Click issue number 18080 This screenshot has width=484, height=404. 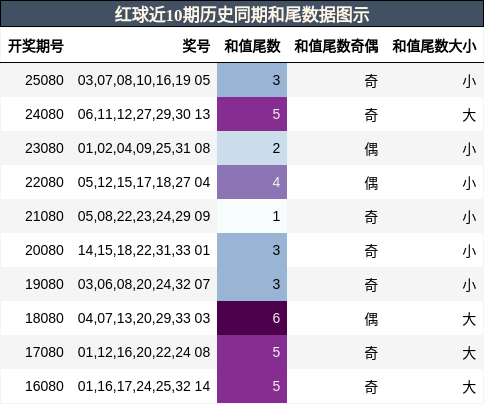[44, 318]
